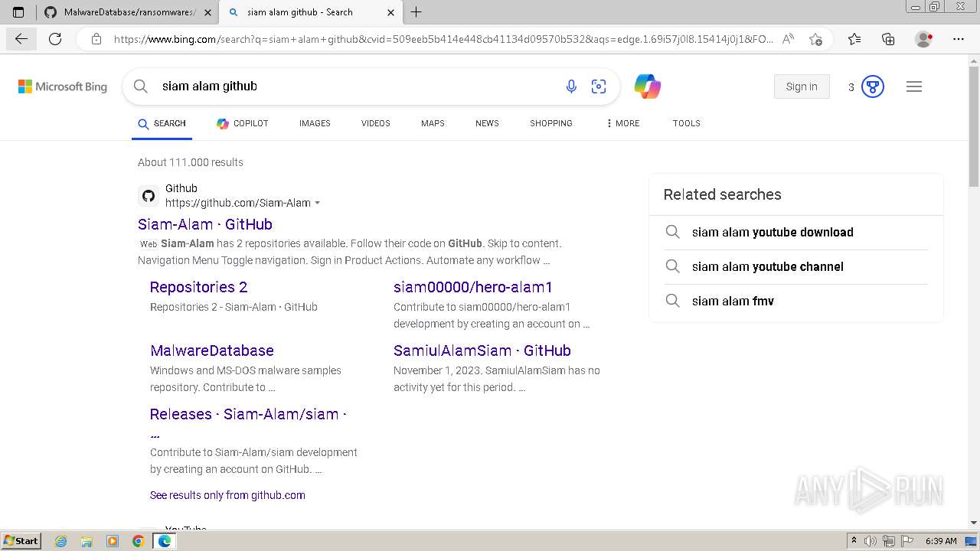Open the IMAGES results tab
This screenshot has width=980, height=551.
point(315,123)
